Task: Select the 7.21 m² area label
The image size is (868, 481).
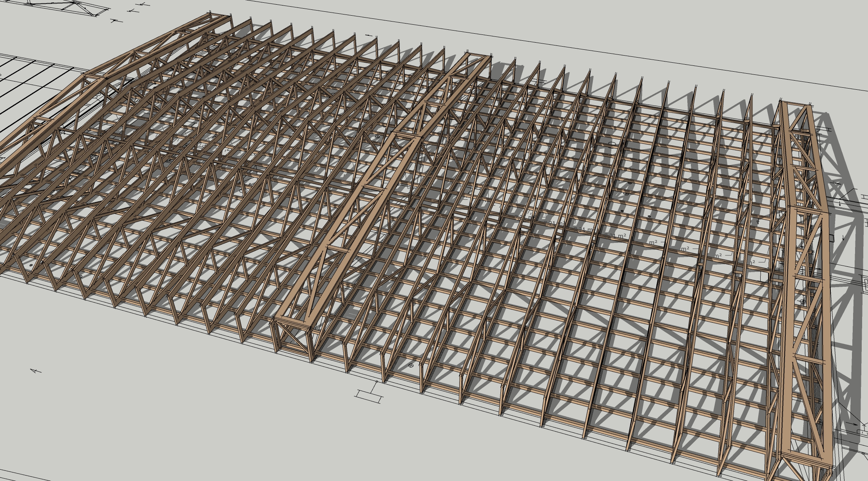Action: 616,236
